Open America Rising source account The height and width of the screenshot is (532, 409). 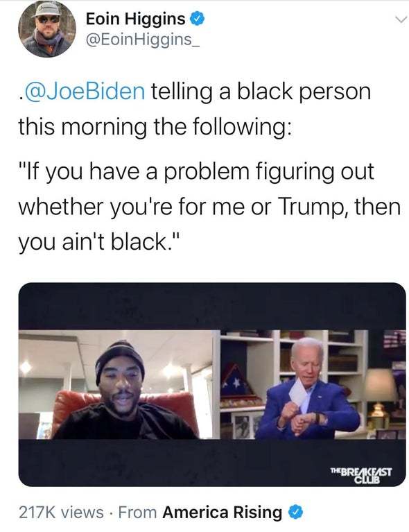point(222,512)
